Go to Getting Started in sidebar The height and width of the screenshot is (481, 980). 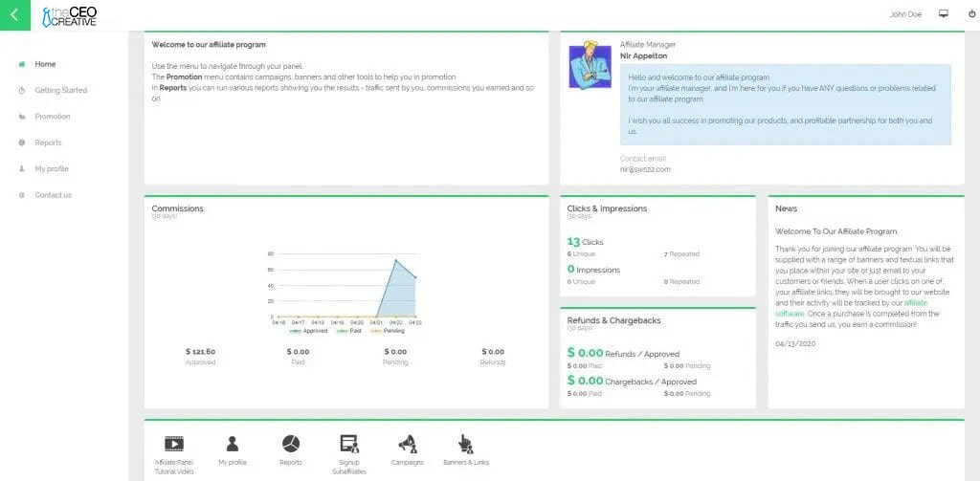(x=60, y=90)
